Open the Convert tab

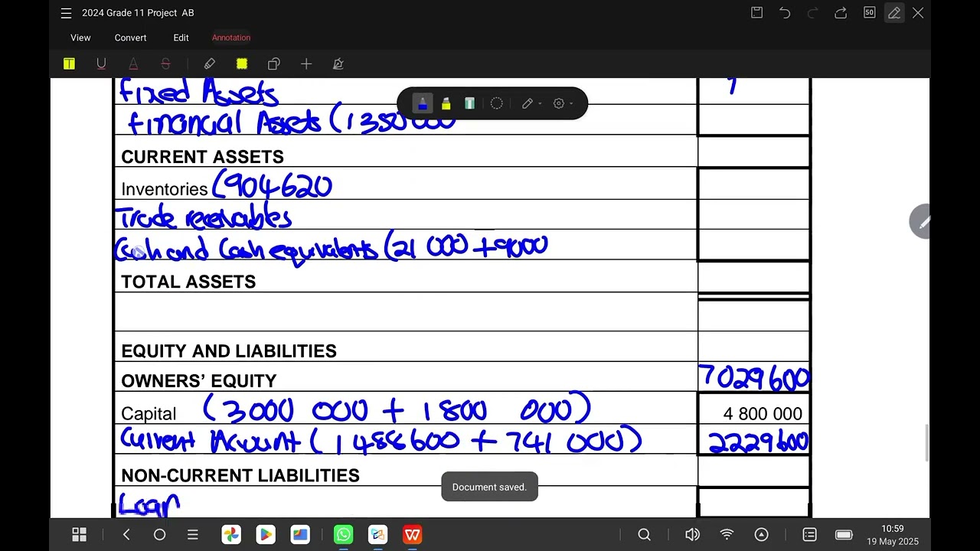(x=130, y=37)
